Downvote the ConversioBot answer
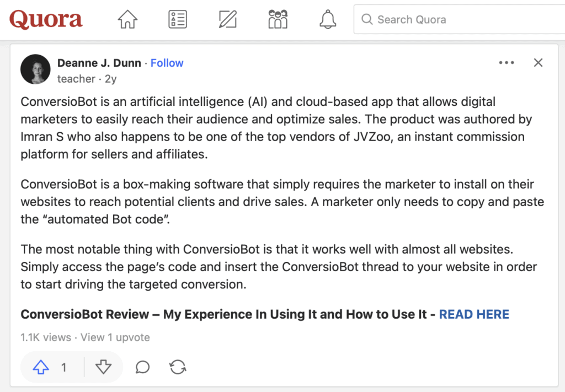The image size is (565, 392). [103, 367]
